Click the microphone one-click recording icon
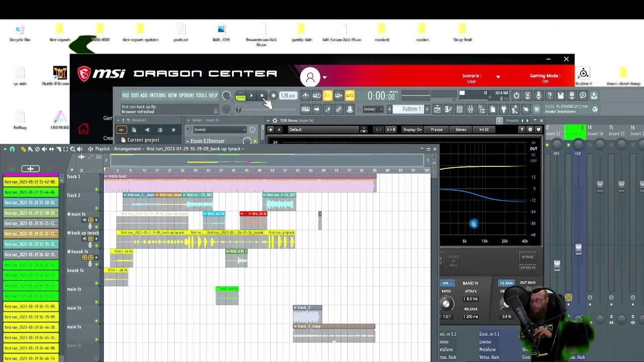 click(538, 96)
